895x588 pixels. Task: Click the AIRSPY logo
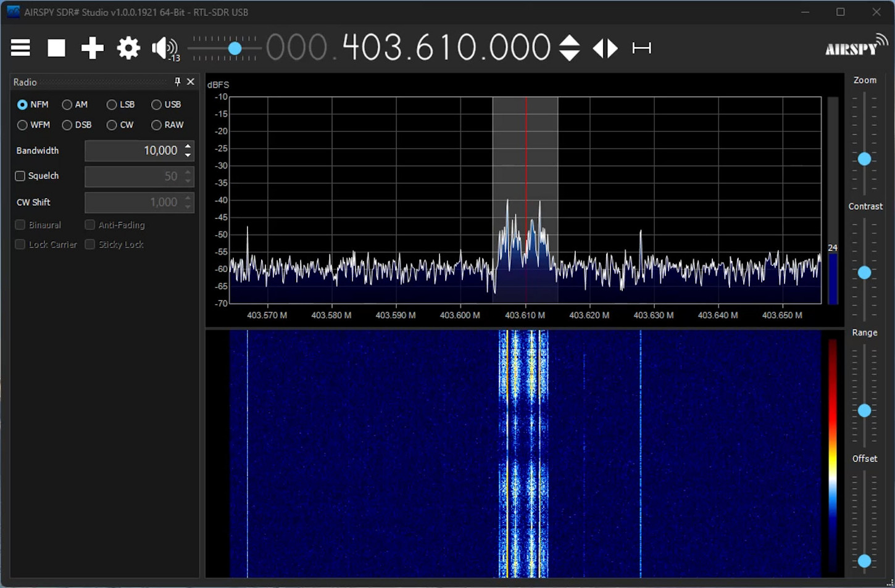pos(854,46)
